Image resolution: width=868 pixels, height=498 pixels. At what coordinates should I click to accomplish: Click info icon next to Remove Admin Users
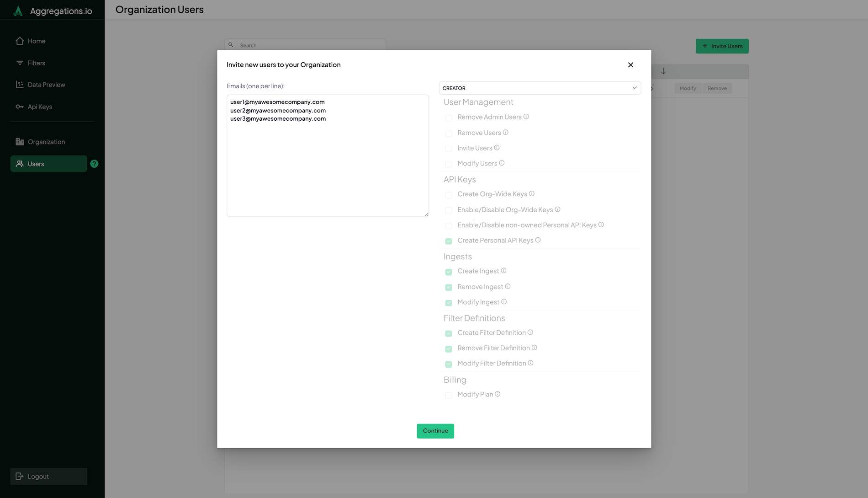[x=526, y=117]
